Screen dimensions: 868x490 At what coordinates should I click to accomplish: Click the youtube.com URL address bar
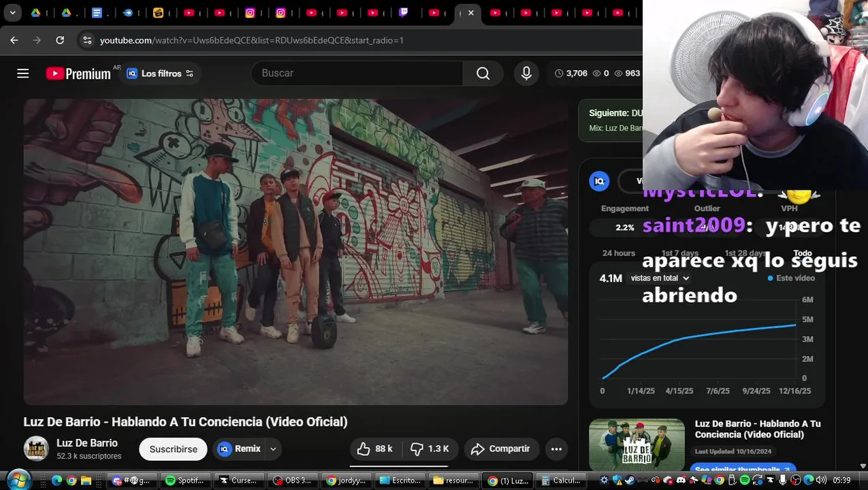click(252, 40)
